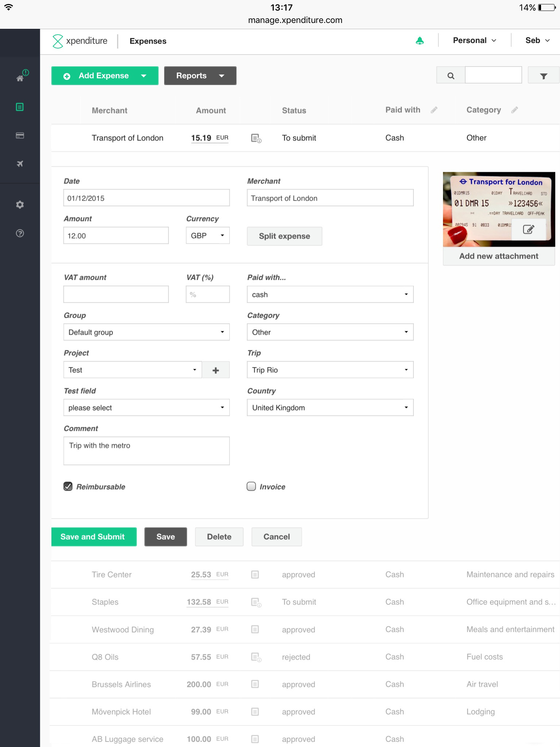
Task: Expand the Currency GBP dropdown
Action: click(207, 236)
